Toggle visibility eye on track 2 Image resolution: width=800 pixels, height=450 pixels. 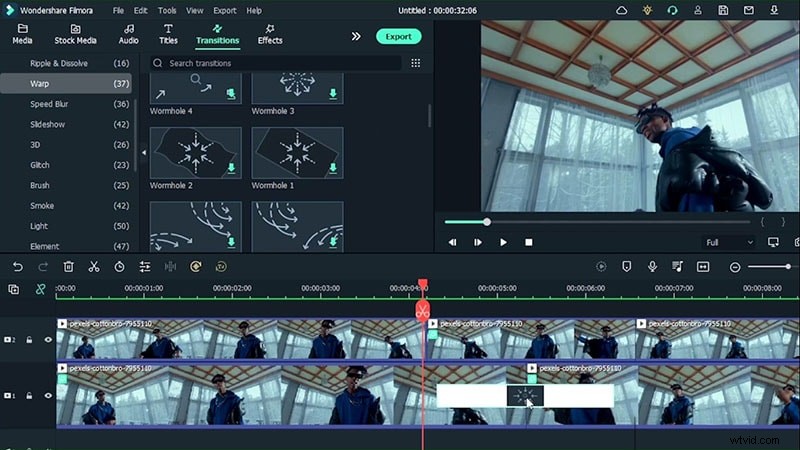pos(48,339)
